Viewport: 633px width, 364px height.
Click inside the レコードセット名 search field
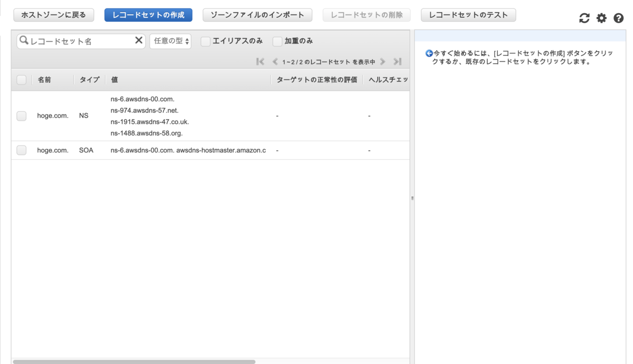(79, 40)
